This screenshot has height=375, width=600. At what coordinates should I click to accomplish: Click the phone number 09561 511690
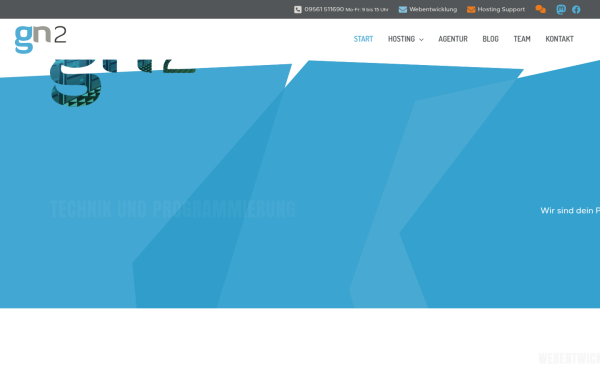coord(324,9)
